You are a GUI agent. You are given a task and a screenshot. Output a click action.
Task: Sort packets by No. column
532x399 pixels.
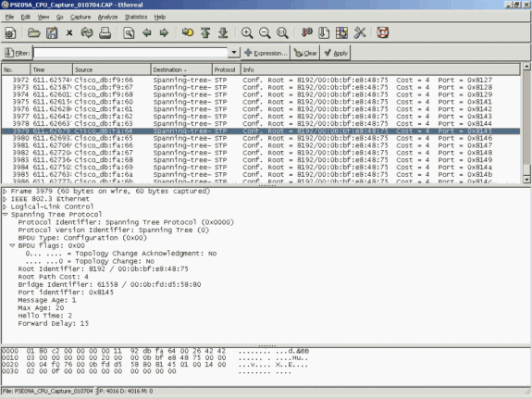point(16,69)
